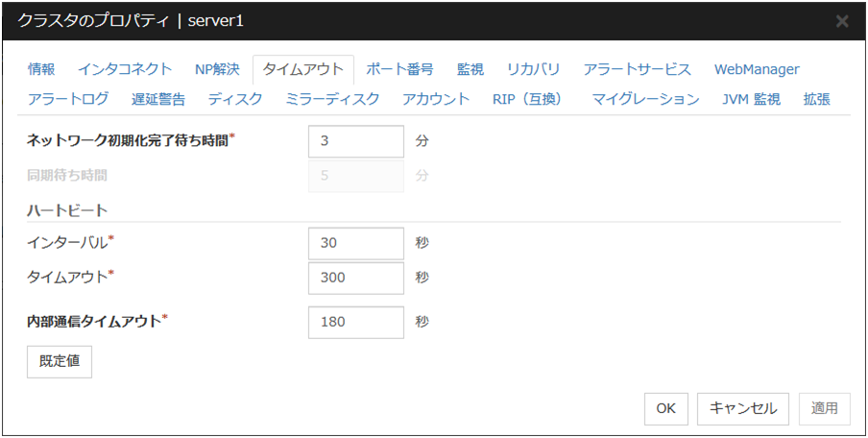868x438 pixels.
Task: Go to the 監視 tab
Action: pyautogui.click(x=470, y=69)
